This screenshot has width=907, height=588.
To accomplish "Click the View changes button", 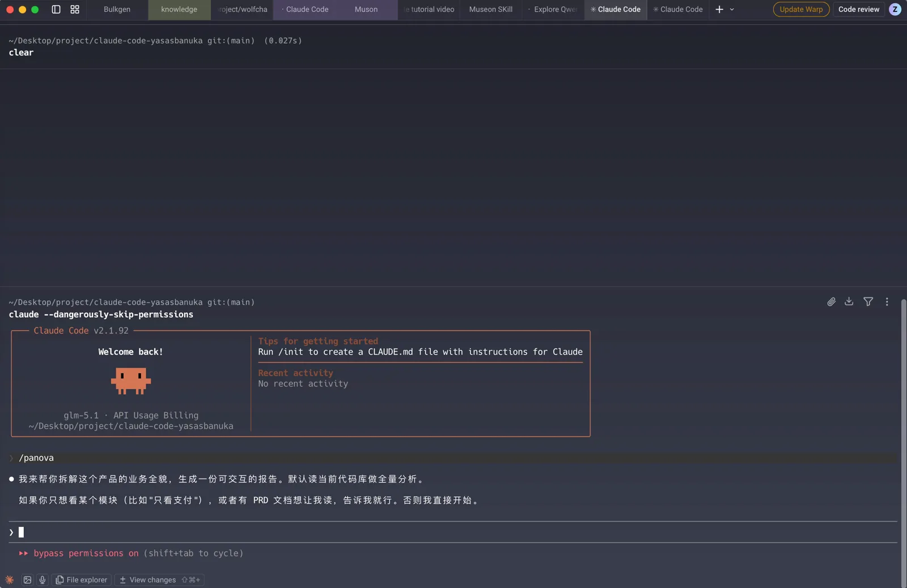I will 159,580.
